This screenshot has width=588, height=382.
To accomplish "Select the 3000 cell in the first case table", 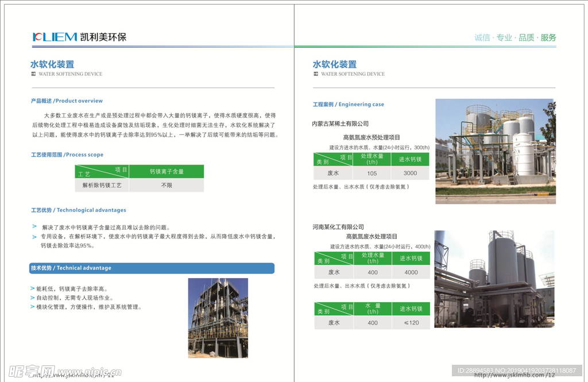I will (x=410, y=173).
